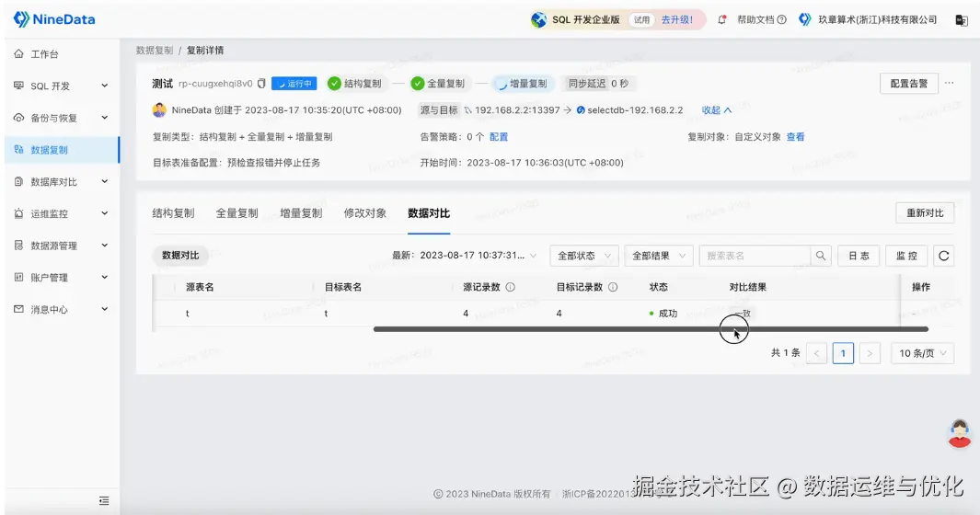This screenshot has width=980, height=515.
Task: Refresh the comparison list
Action: click(944, 256)
